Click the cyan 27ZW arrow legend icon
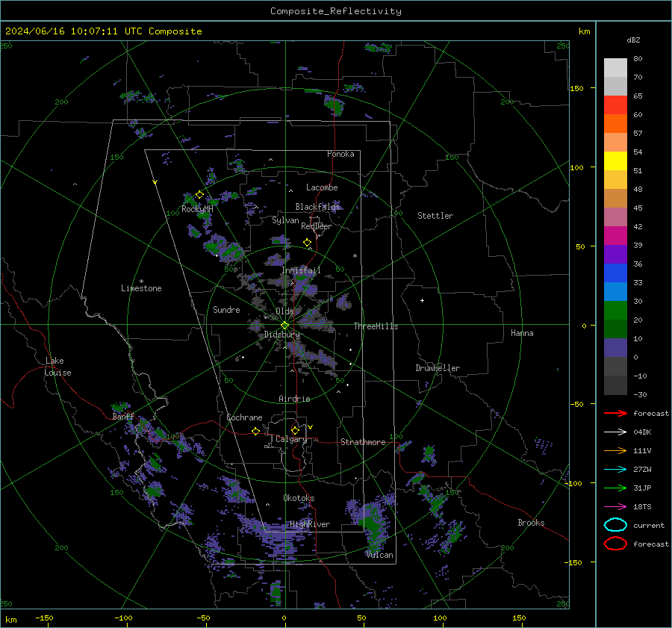This screenshot has height=628, width=672. pyautogui.click(x=615, y=470)
